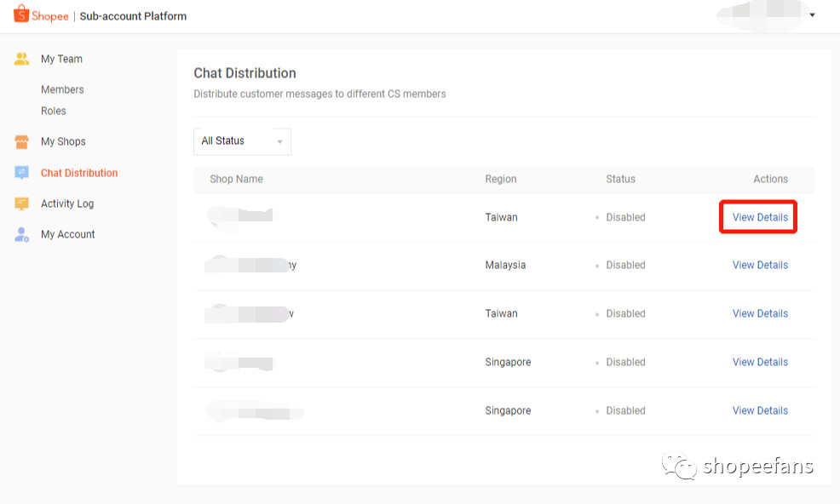Image resolution: width=840 pixels, height=504 pixels.
Task: Click the Status column header
Action: tap(620, 179)
